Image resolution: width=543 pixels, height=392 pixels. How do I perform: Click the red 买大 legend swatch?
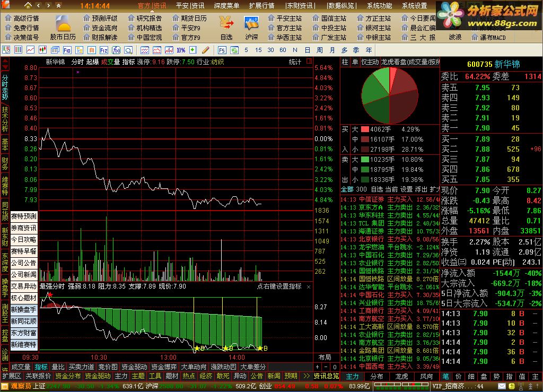point(365,129)
